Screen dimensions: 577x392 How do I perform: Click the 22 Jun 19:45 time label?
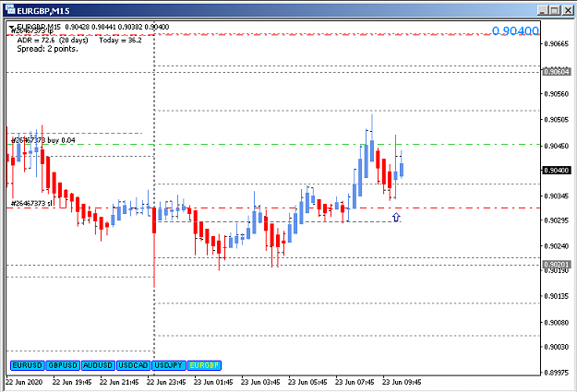tap(72, 382)
